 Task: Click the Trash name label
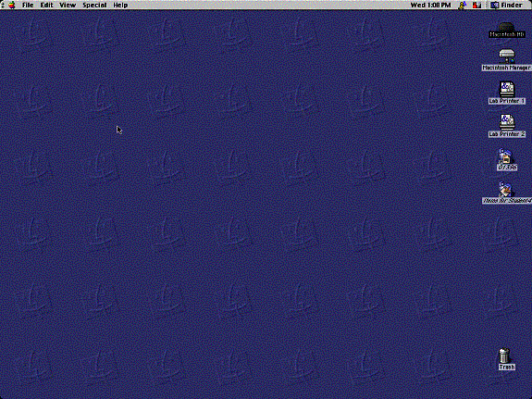click(x=507, y=368)
